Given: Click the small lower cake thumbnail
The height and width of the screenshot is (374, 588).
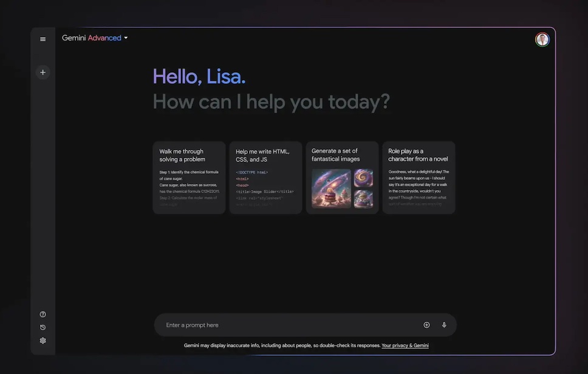Looking at the screenshot, I should point(363,199).
